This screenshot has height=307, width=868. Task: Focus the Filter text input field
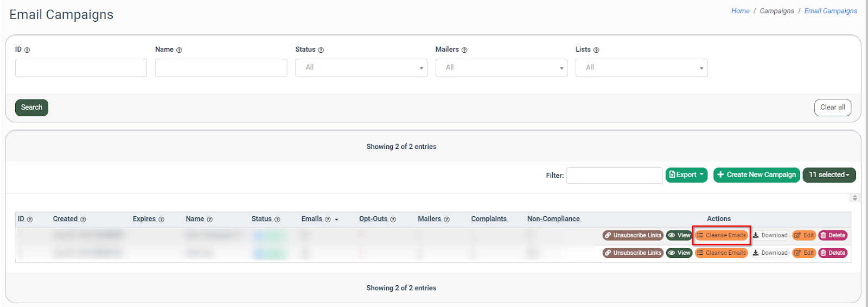click(x=614, y=176)
